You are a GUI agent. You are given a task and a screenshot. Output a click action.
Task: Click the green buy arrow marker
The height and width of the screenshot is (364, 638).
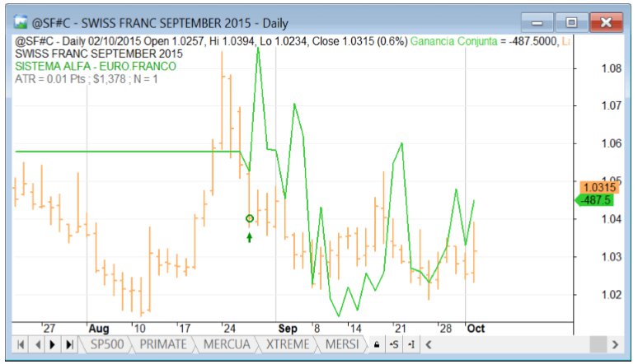[x=250, y=237]
